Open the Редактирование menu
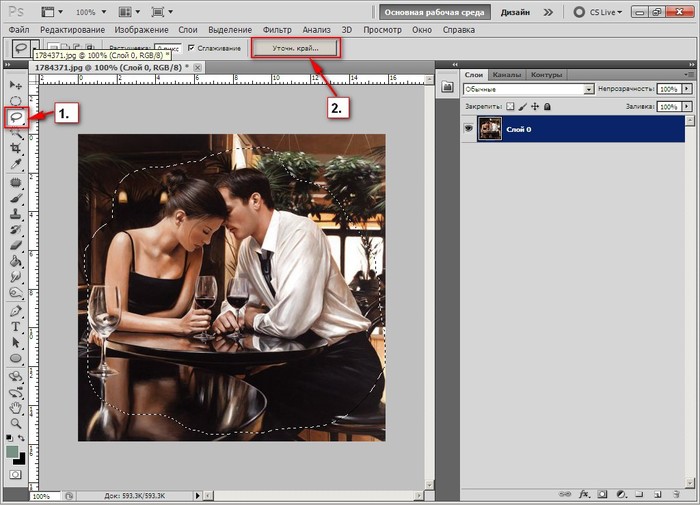 72,30
